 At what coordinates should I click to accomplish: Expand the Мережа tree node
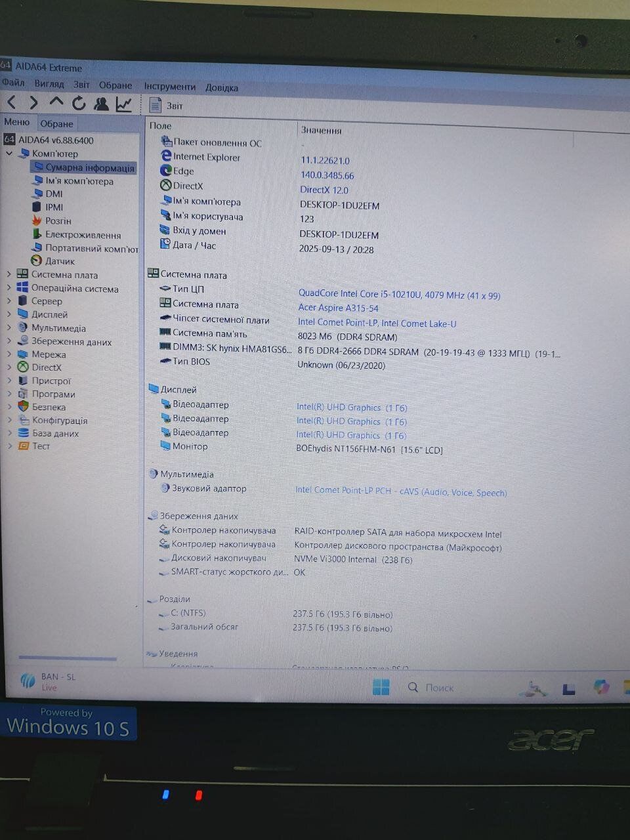pyautogui.click(x=9, y=354)
